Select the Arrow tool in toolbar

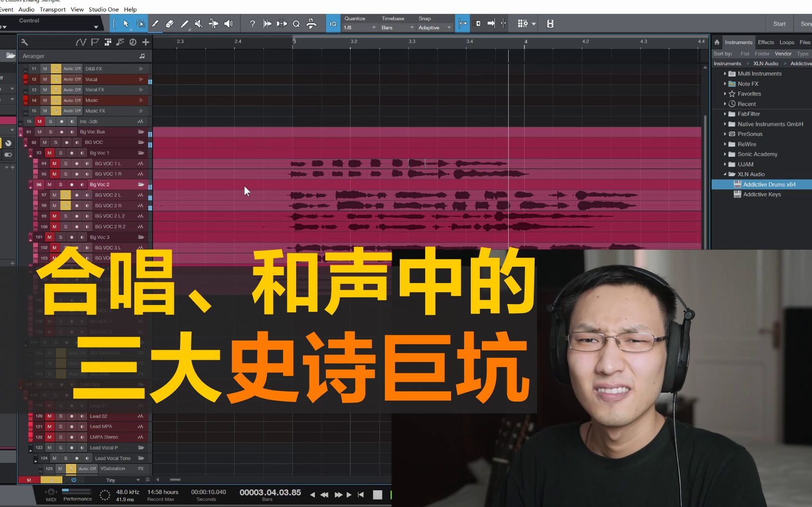(x=126, y=24)
